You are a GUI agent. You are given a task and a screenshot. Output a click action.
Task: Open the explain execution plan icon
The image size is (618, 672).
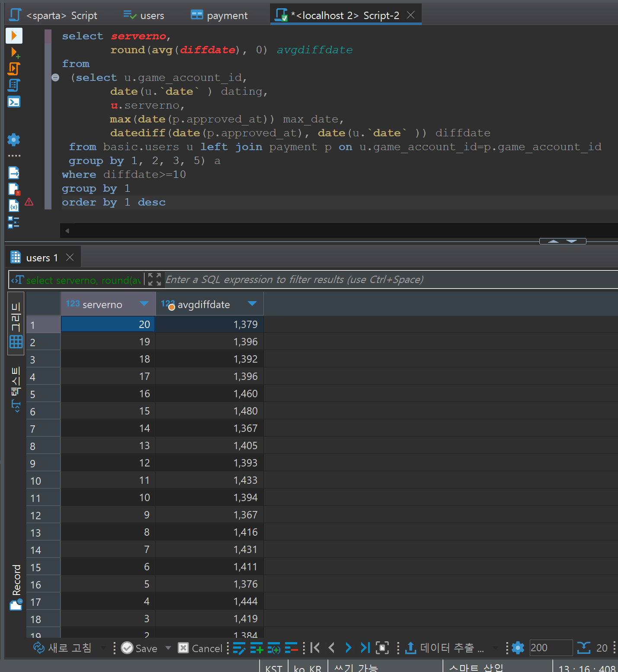(x=14, y=85)
